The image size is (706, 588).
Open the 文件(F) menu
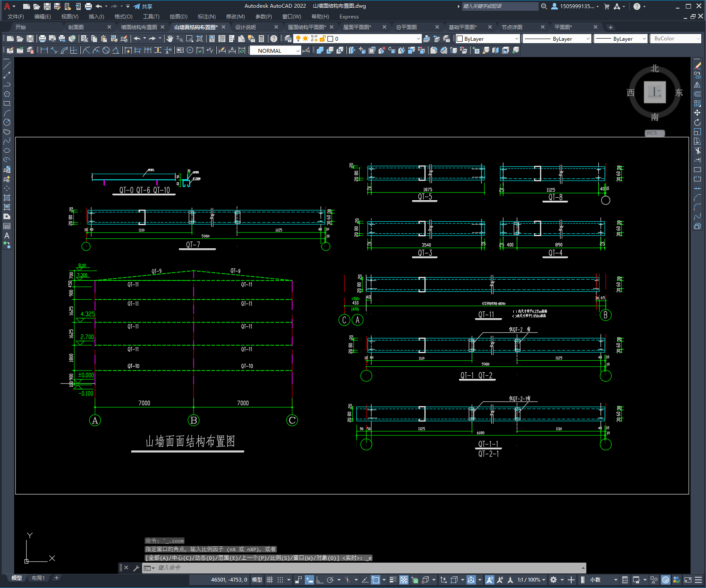(16, 17)
